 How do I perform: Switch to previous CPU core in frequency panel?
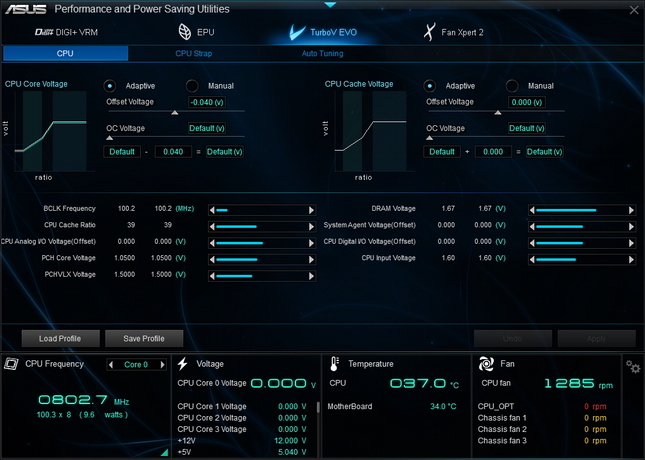click(x=111, y=365)
